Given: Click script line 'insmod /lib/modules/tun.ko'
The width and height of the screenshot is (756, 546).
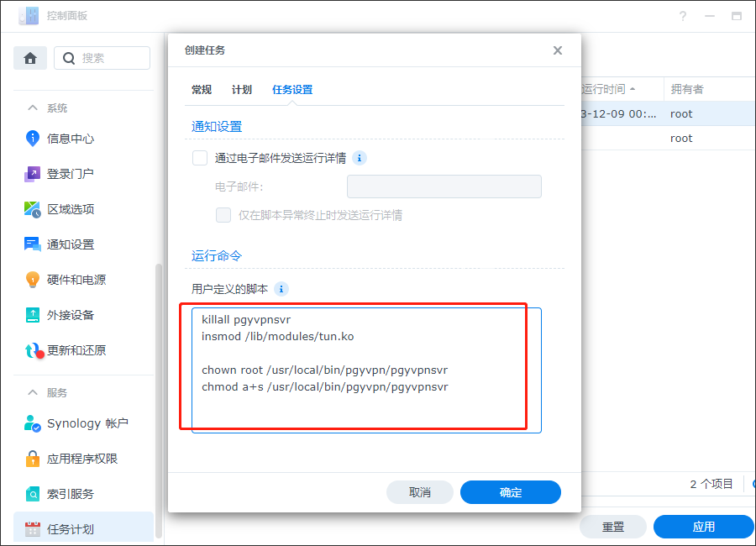Looking at the screenshot, I should coord(278,337).
